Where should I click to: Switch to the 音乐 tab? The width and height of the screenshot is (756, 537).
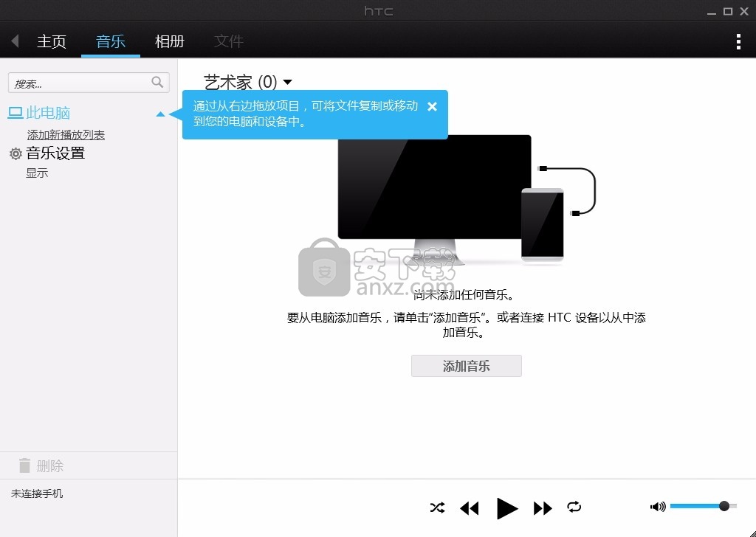point(111,41)
